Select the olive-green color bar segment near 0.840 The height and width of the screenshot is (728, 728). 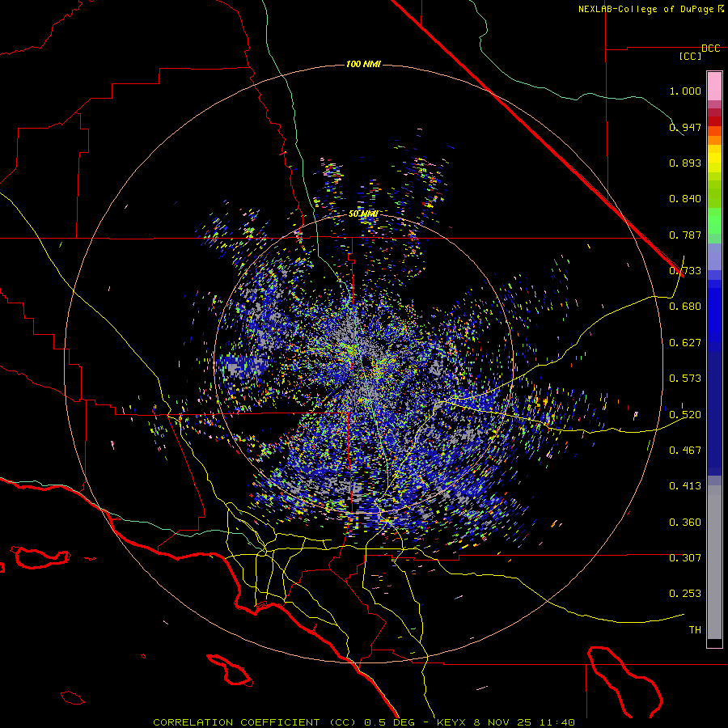point(714,193)
